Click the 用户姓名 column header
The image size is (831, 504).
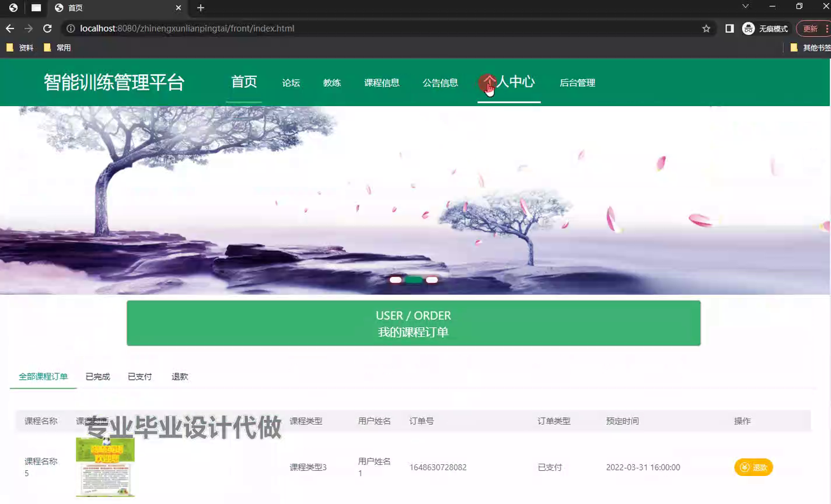point(374,421)
